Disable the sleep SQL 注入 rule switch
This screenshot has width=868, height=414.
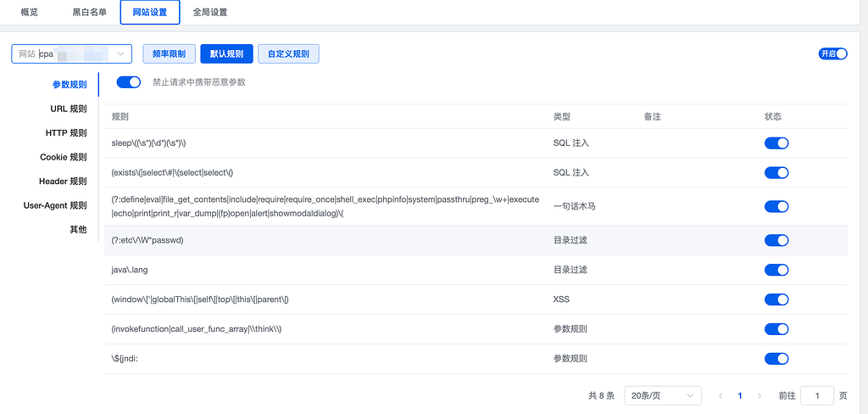(776, 143)
